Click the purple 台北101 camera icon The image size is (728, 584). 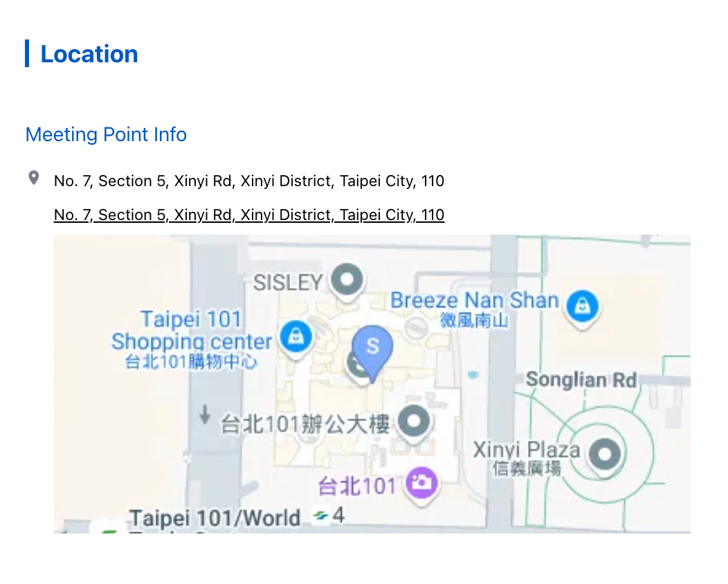(421, 486)
